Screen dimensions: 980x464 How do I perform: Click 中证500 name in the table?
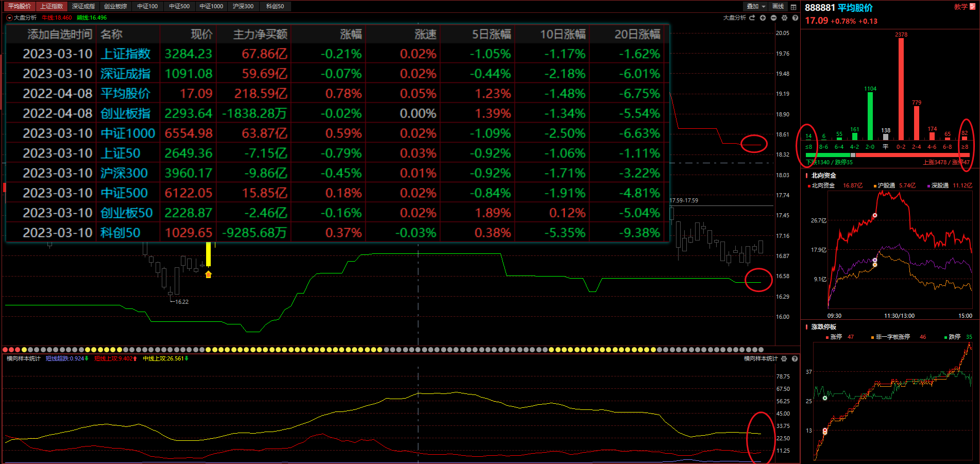pos(124,193)
